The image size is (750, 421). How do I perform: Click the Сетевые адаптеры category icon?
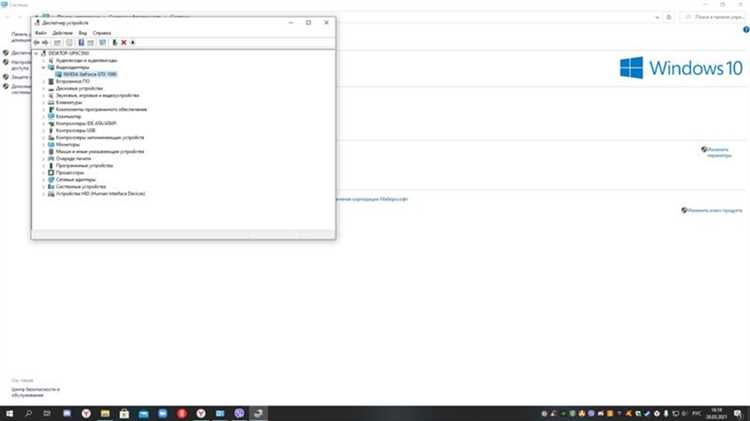pos(51,180)
